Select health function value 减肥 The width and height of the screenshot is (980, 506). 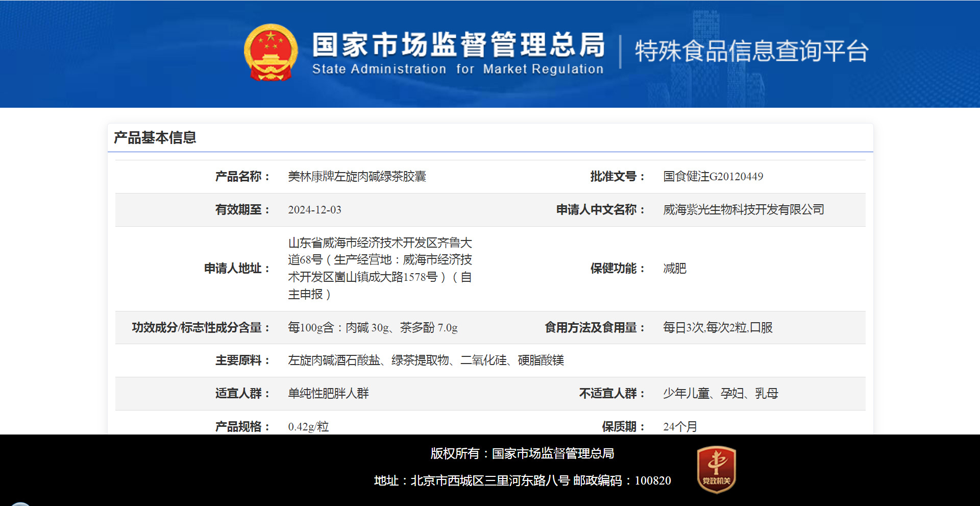[675, 269]
